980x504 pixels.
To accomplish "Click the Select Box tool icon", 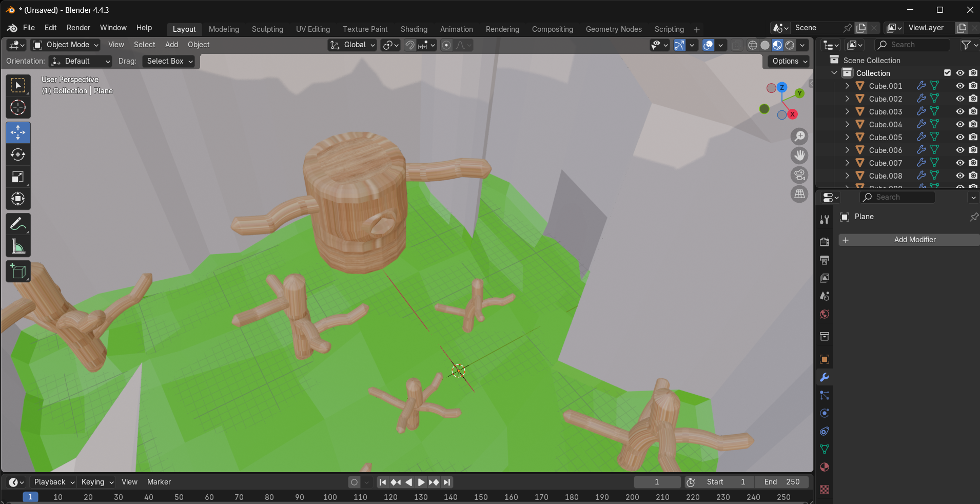I will click(18, 86).
